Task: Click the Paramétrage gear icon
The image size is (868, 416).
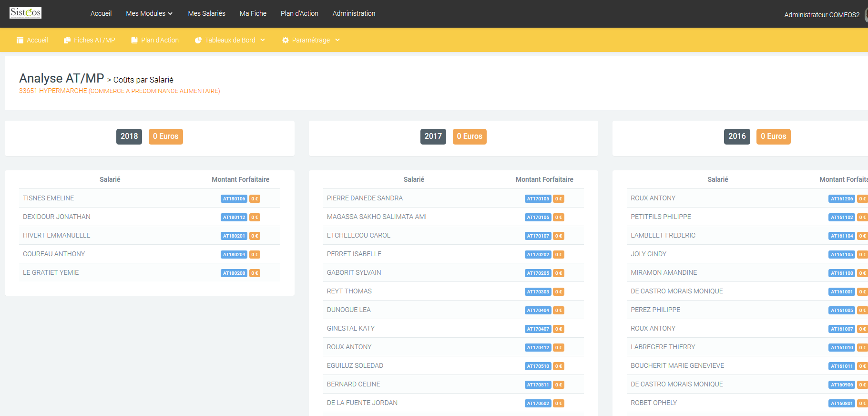Action: pyautogui.click(x=286, y=40)
